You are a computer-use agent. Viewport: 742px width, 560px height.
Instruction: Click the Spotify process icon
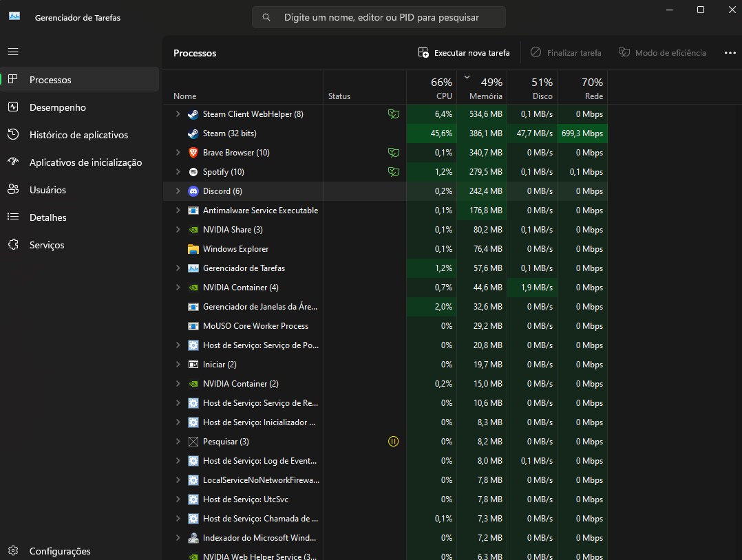pyautogui.click(x=193, y=172)
